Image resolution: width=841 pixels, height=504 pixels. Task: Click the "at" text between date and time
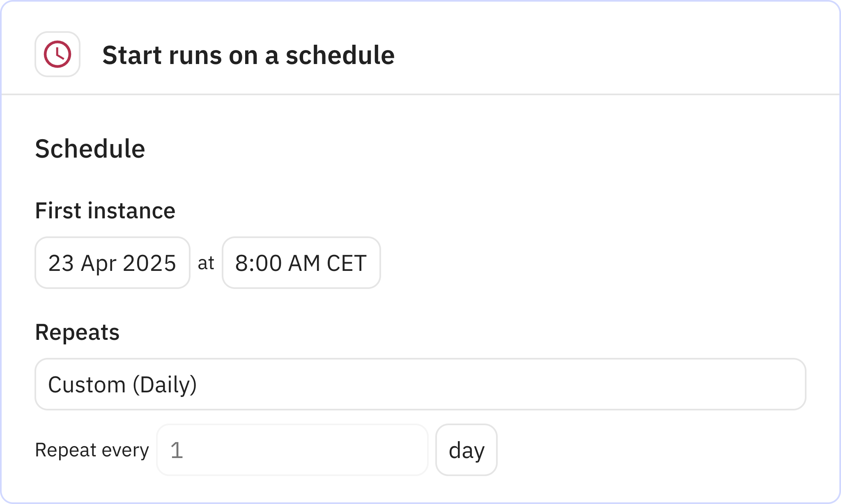(206, 263)
